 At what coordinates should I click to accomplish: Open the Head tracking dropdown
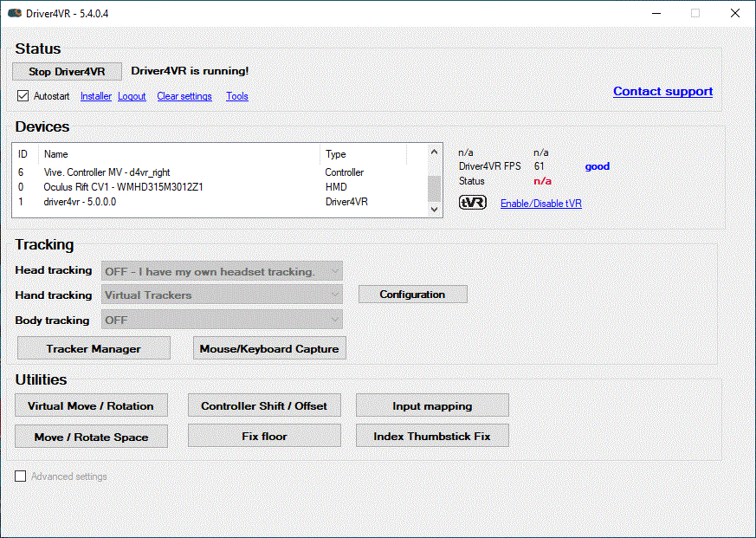coord(222,271)
